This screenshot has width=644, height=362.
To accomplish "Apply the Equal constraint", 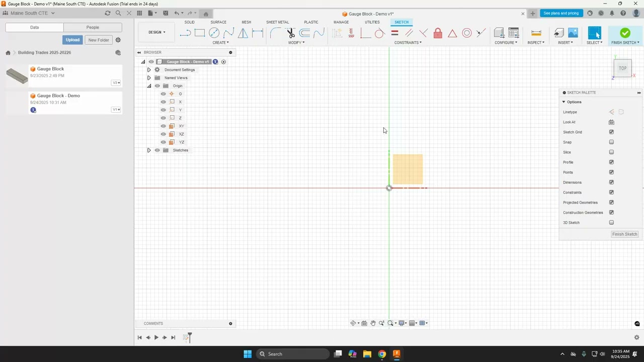I will [394, 33].
